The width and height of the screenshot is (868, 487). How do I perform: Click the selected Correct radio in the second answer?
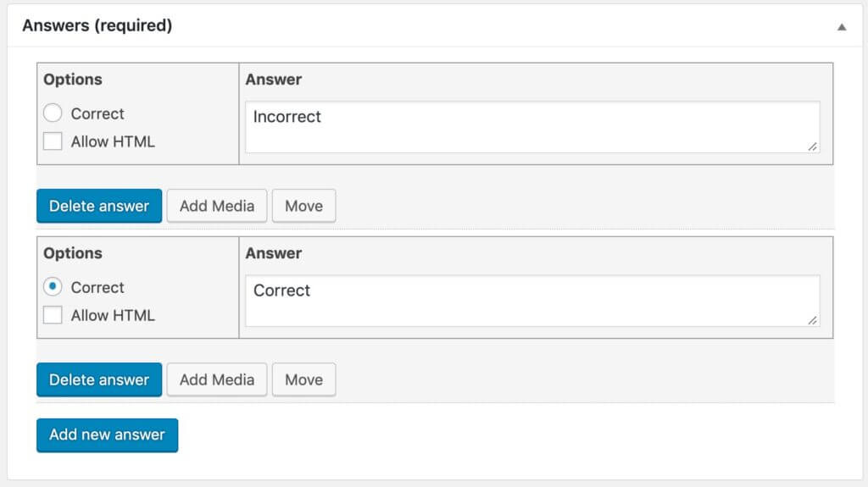pos(53,287)
